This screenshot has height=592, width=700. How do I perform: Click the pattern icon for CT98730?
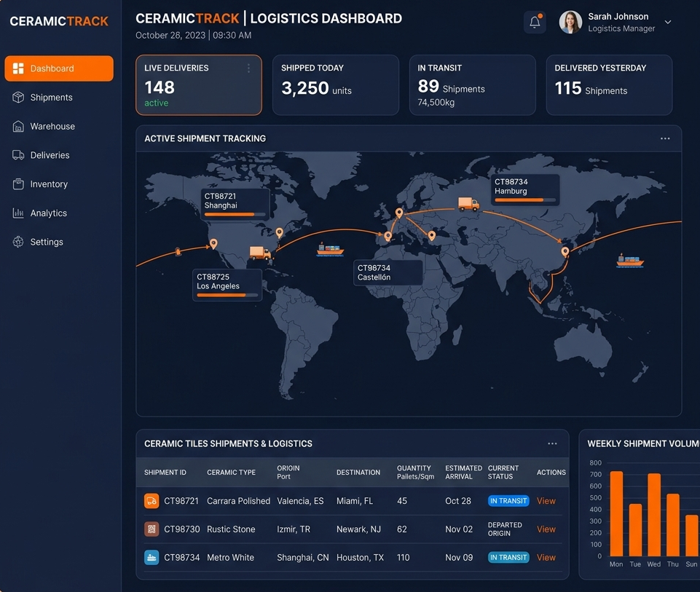tap(152, 529)
